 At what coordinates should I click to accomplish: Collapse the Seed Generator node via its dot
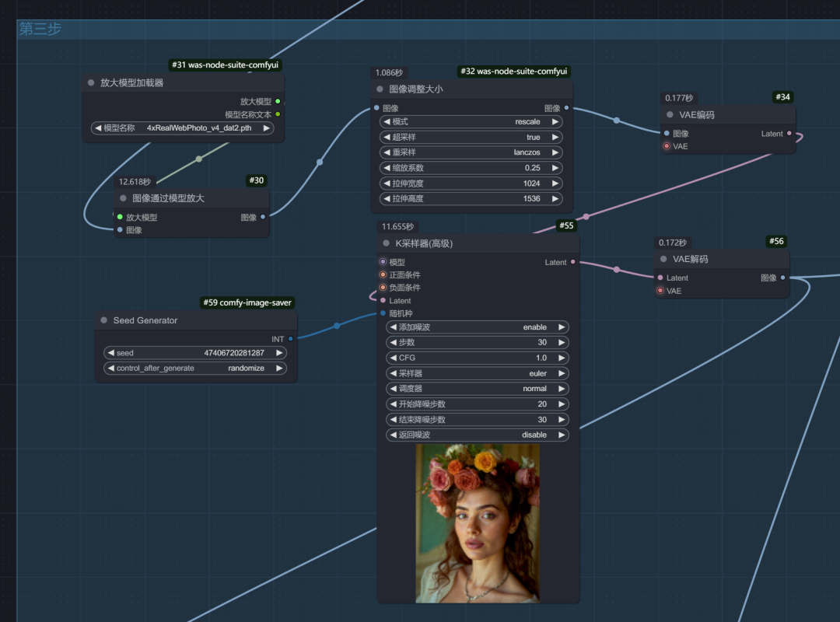point(104,320)
